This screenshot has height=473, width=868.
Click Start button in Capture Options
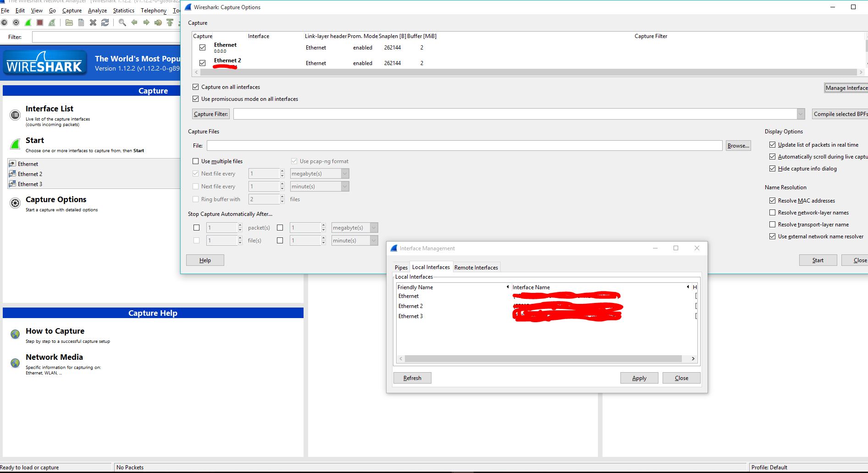pyautogui.click(x=818, y=260)
